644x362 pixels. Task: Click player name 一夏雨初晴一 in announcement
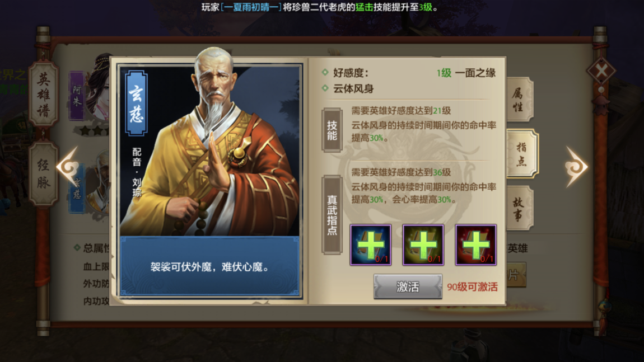click(251, 7)
